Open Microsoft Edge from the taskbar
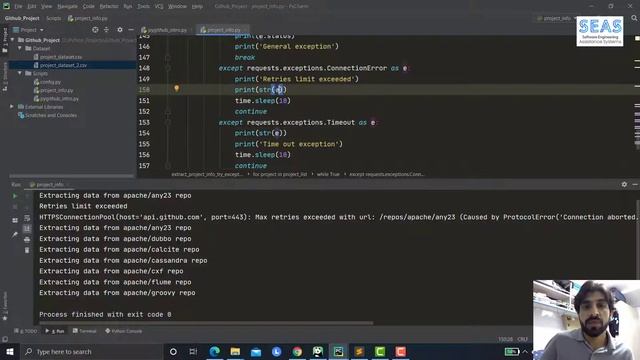640x360 pixels. (x=215, y=351)
